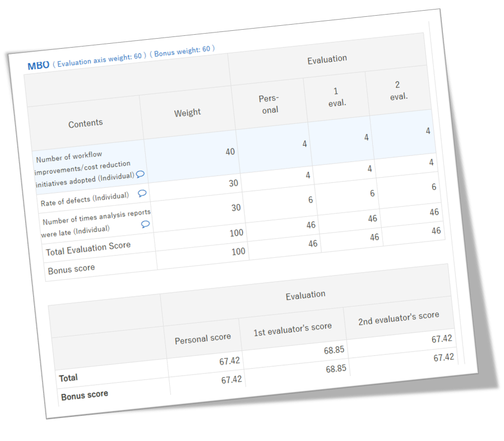This screenshot has width=504, height=441.
Task: Click personal score 6 for late reports
Action: pyautogui.click(x=311, y=200)
